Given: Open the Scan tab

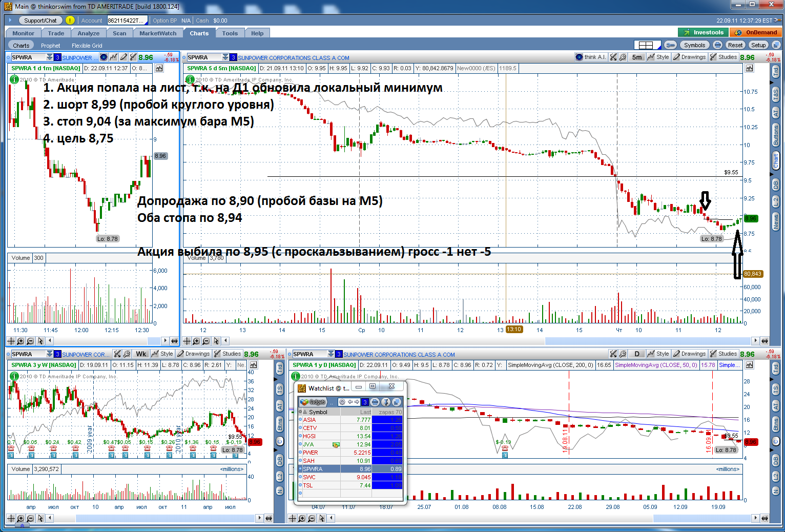Looking at the screenshot, I should pyautogui.click(x=119, y=33).
